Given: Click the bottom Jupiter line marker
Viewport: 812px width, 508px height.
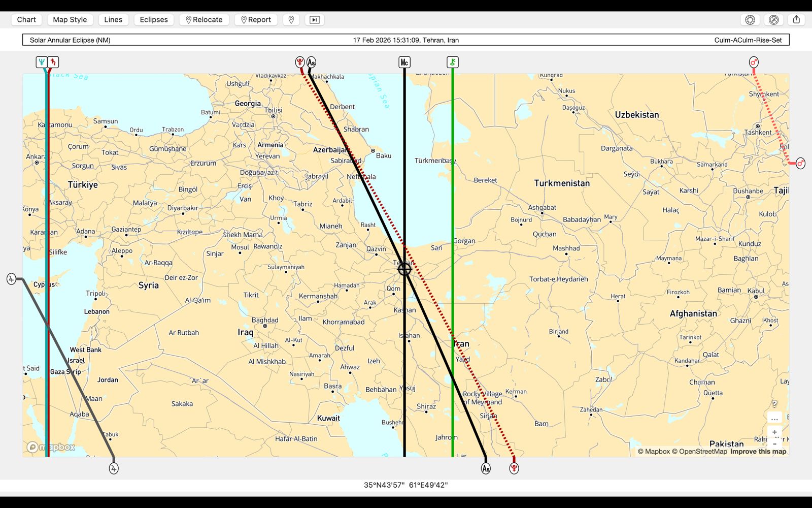Looking at the screenshot, I should click(x=114, y=468).
